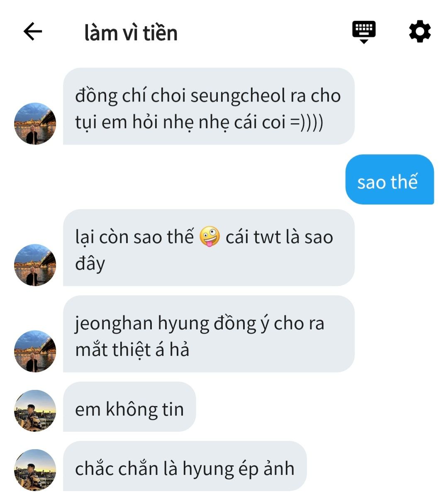
Task: Select the 'chắc chắn là hyung ép ảnh' bubble
Action: click(185, 466)
